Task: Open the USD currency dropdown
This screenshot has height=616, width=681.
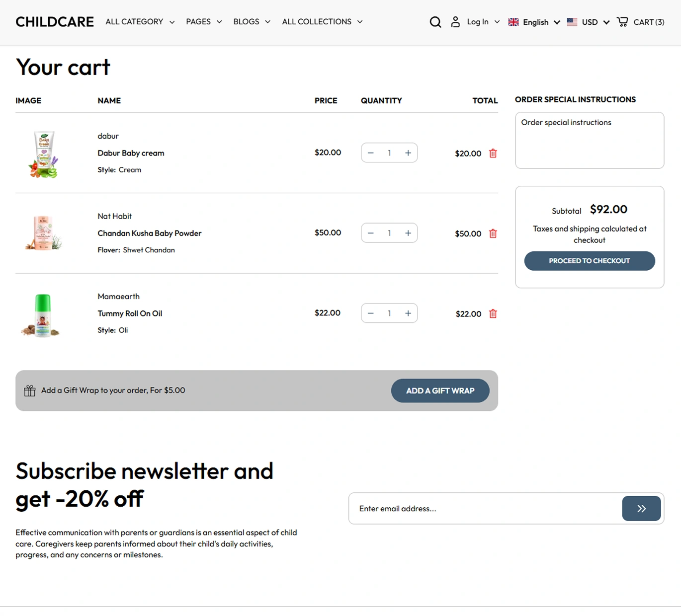Action: (596, 22)
